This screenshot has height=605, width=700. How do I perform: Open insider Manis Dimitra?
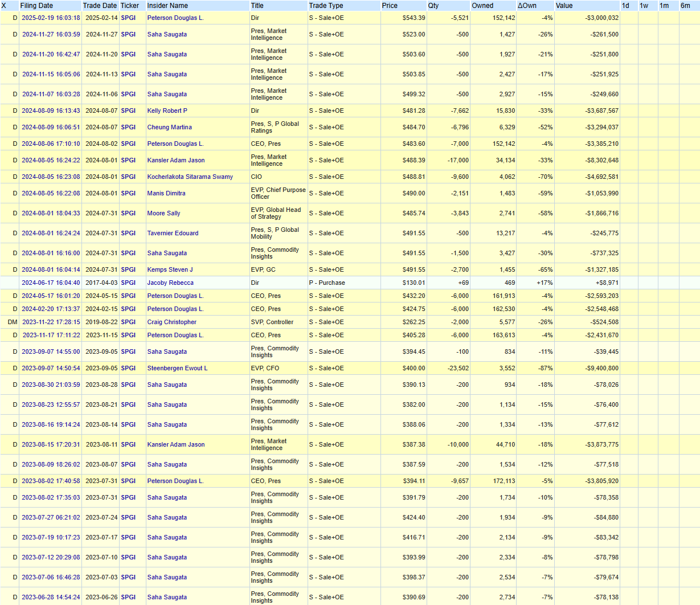[166, 193]
